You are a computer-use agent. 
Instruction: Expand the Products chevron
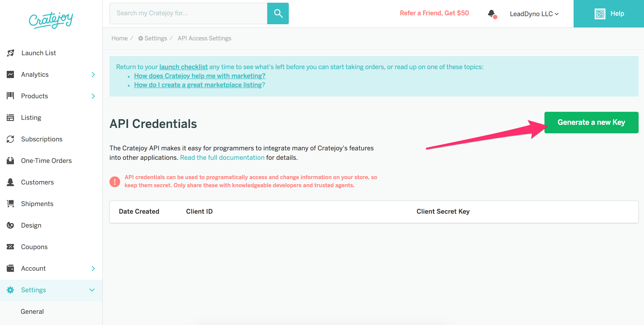tap(93, 96)
